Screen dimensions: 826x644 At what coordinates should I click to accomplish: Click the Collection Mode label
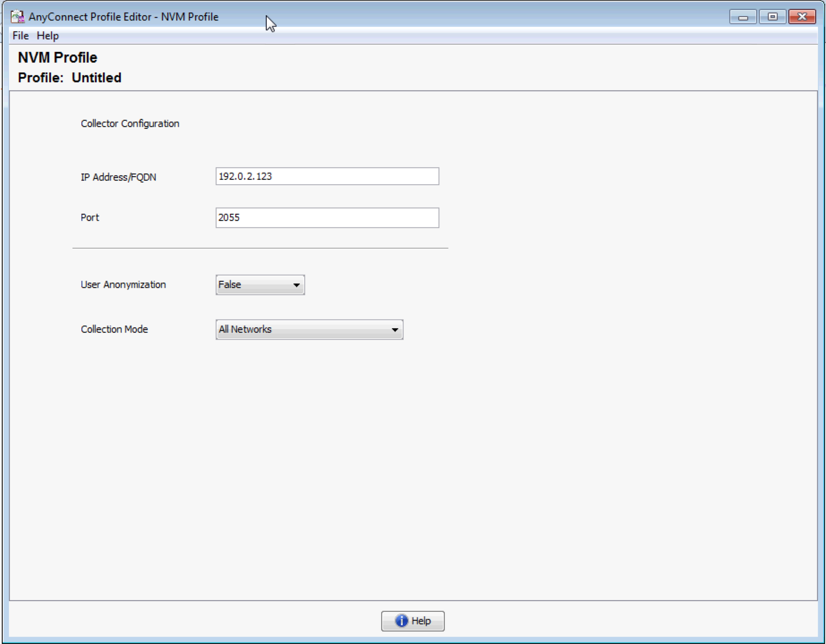click(x=114, y=329)
